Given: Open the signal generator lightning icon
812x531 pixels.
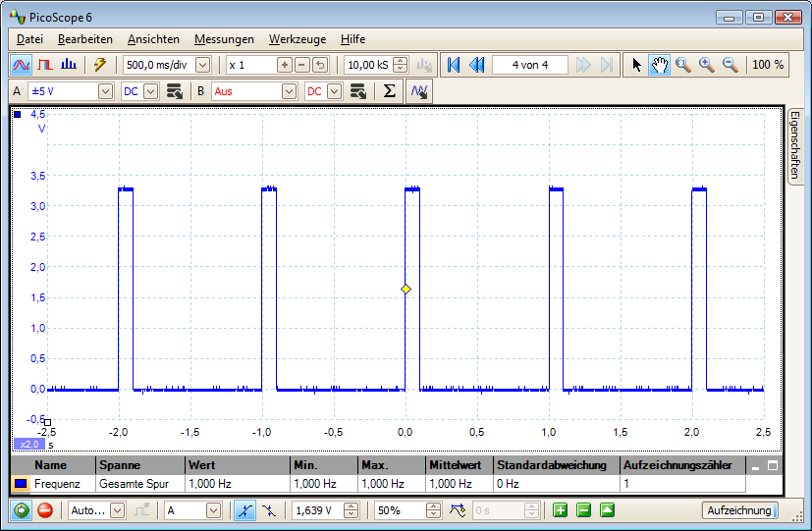Looking at the screenshot, I should pos(99,65).
